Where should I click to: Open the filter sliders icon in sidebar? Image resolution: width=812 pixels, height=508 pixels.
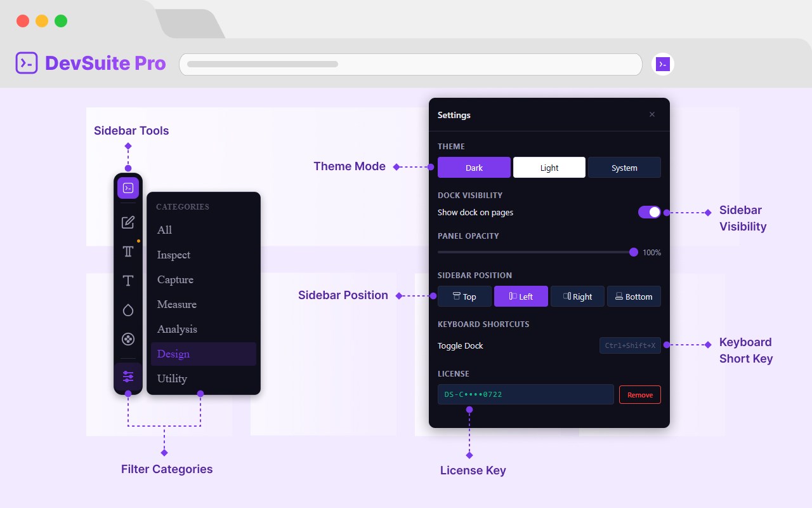coord(128,377)
